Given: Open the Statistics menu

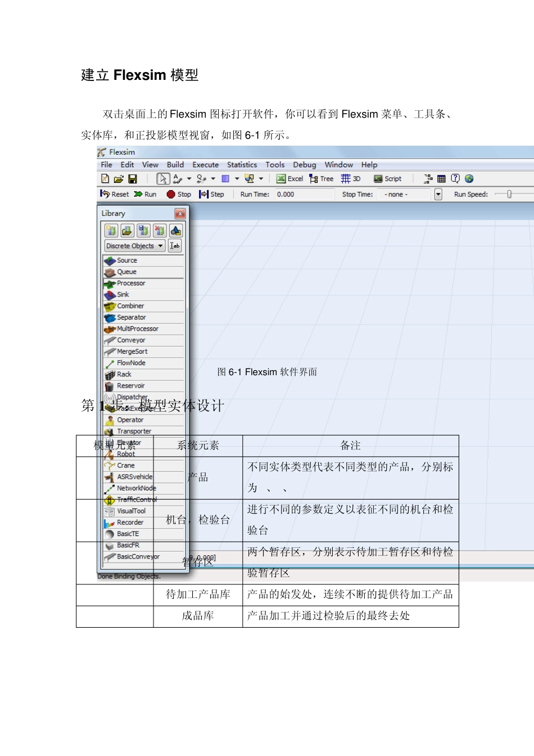Looking at the screenshot, I should (242, 165).
